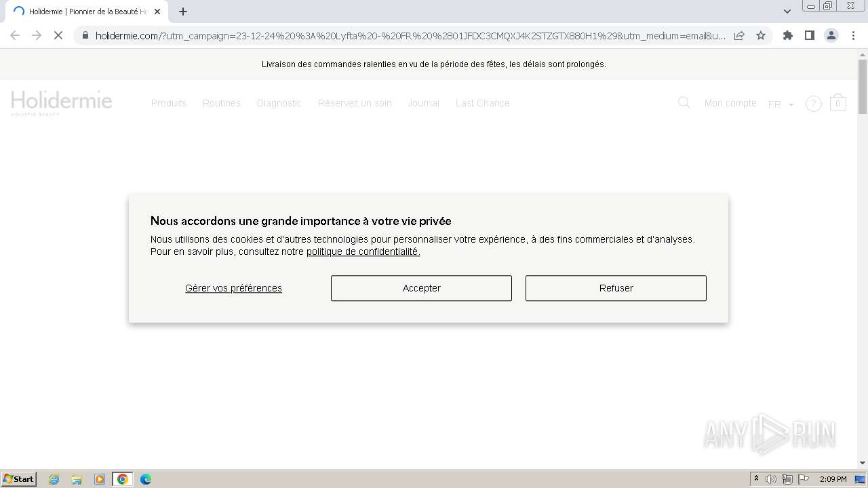Click the delivery delay announcement text
The height and width of the screenshot is (488, 868).
click(x=434, y=64)
